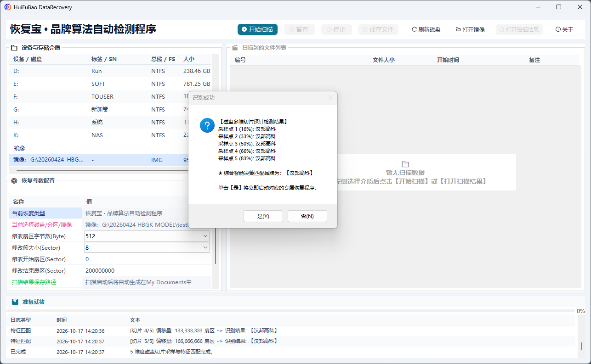This screenshot has height=364, width=591.
Task: Select drive K: NAS row
Action: coord(99,135)
